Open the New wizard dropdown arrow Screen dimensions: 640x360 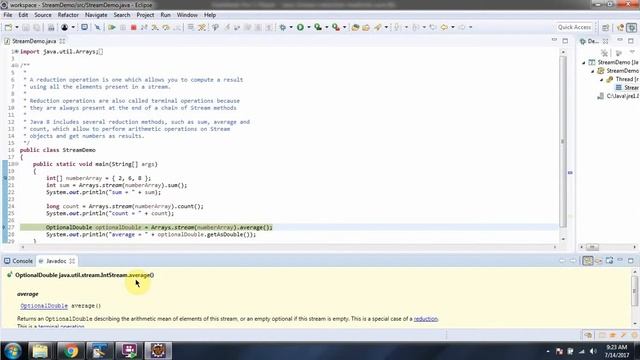[x=17, y=27]
